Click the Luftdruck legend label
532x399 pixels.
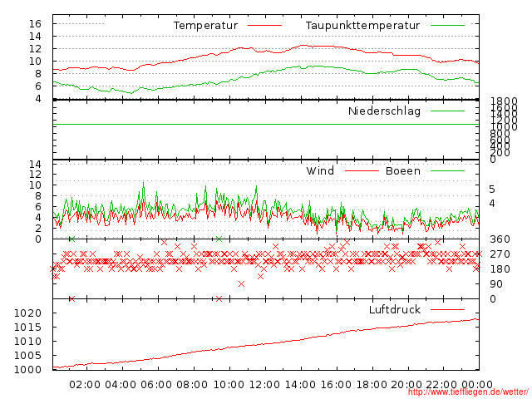pyautogui.click(x=395, y=310)
